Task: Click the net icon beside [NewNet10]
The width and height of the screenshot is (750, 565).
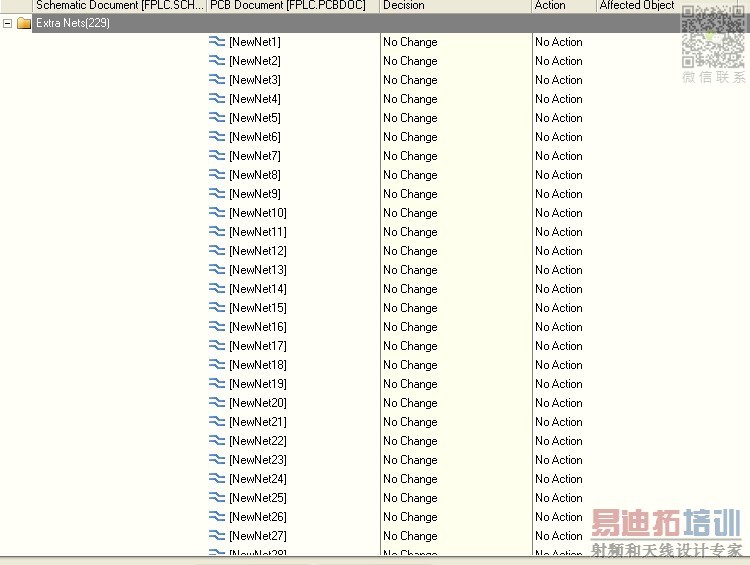Action: tap(217, 212)
